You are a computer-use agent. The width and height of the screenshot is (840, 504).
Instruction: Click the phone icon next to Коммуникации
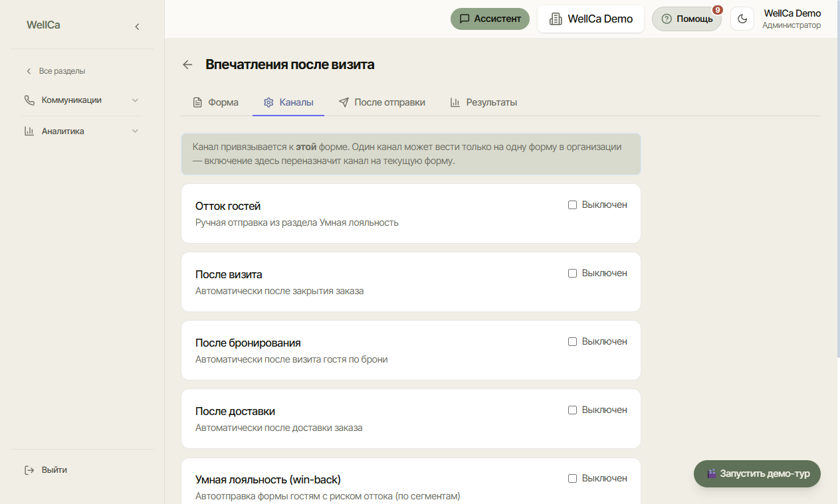tap(29, 100)
